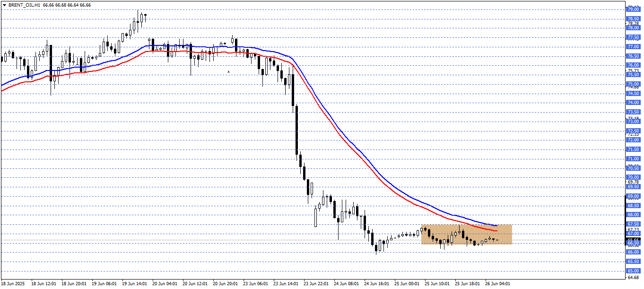Image resolution: width=644 pixels, height=289 pixels.
Task: Click the 72.00 price level label
Action: point(633,140)
